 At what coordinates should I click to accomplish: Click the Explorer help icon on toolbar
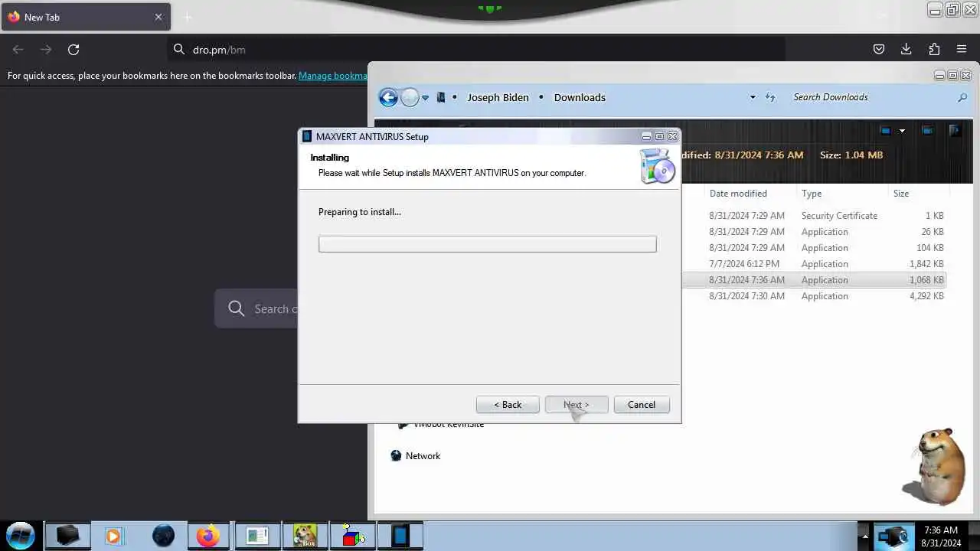tap(955, 131)
